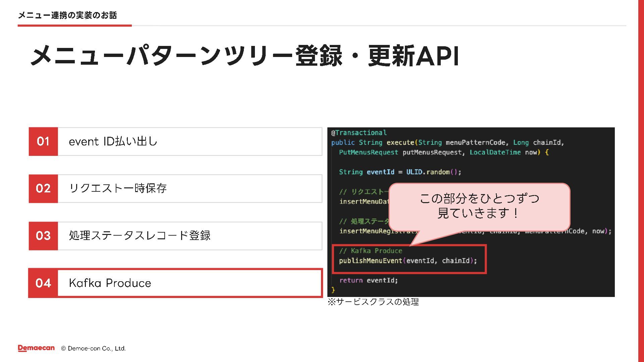Click the Demaecan logo in footer

[36, 348]
